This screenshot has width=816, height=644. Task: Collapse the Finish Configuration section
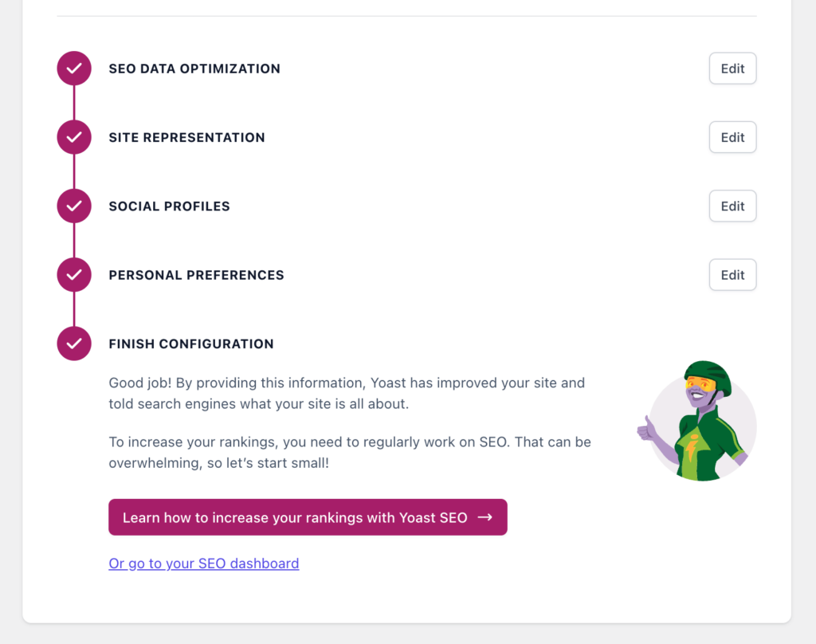pyautogui.click(x=191, y=344)
